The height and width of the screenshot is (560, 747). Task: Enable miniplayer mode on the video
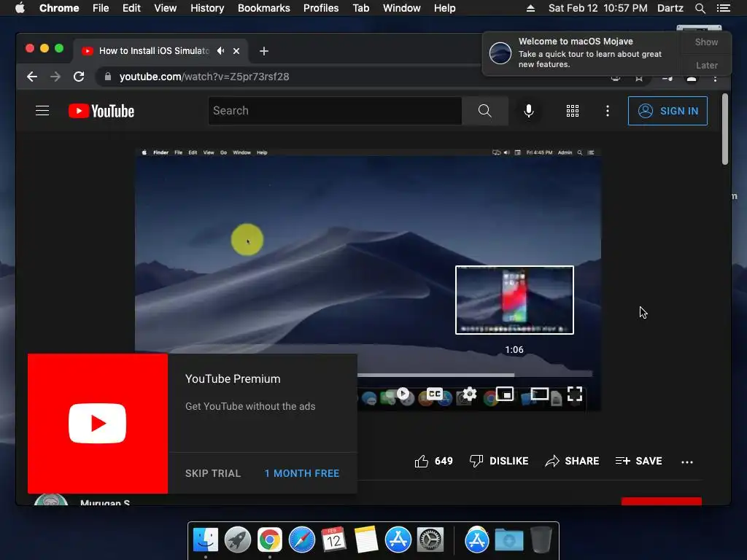click(505, 394)
